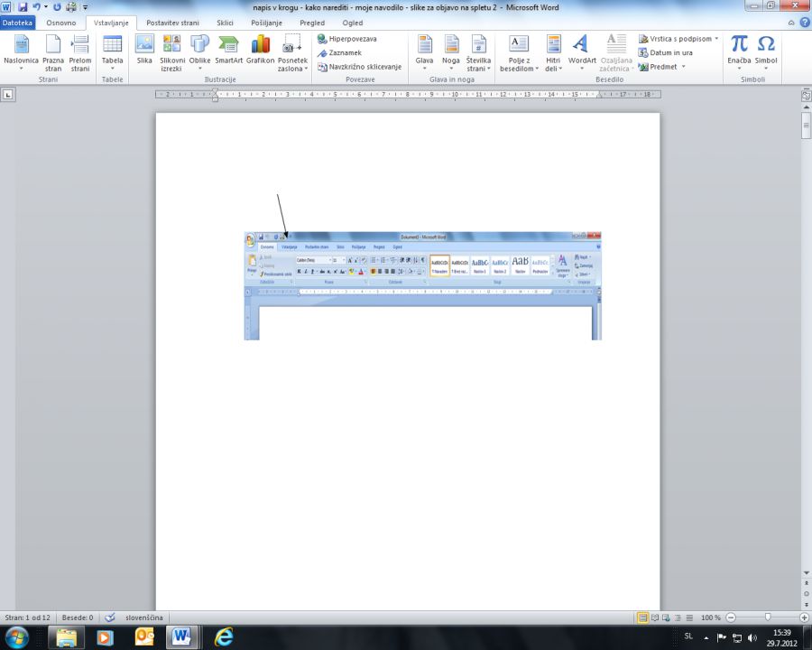812x650 pixels.
Task: Click word count Besede: 0
Action: (x=78, y=617)
